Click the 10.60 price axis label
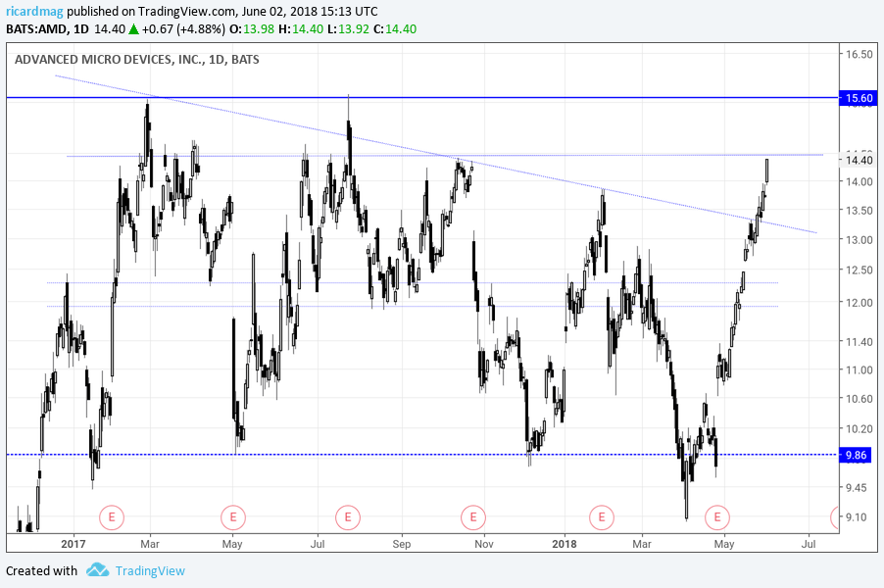 [x=859, y=399]
